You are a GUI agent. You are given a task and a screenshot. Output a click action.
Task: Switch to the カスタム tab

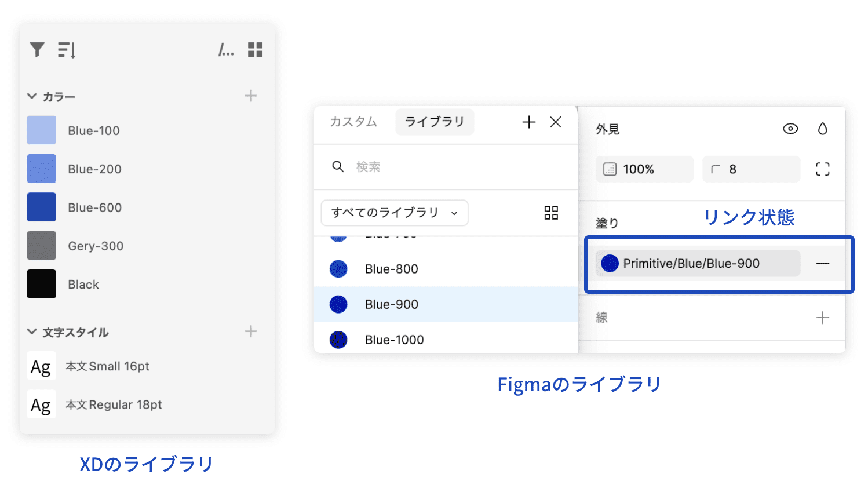click(x=353, y=122)
